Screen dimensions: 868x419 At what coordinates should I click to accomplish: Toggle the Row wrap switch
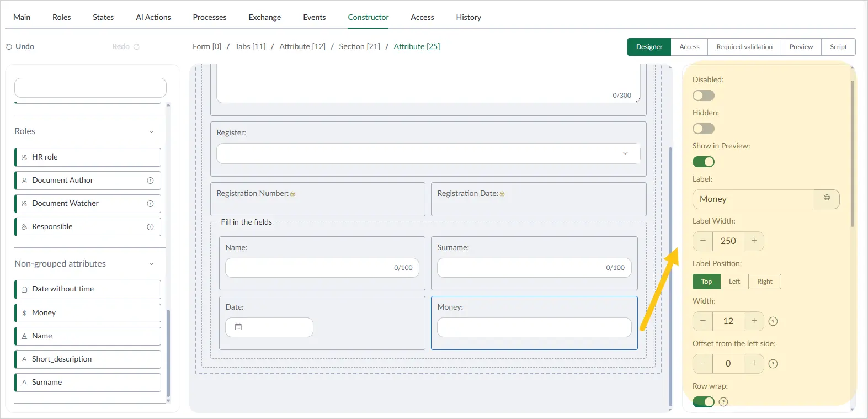(704, 402)
